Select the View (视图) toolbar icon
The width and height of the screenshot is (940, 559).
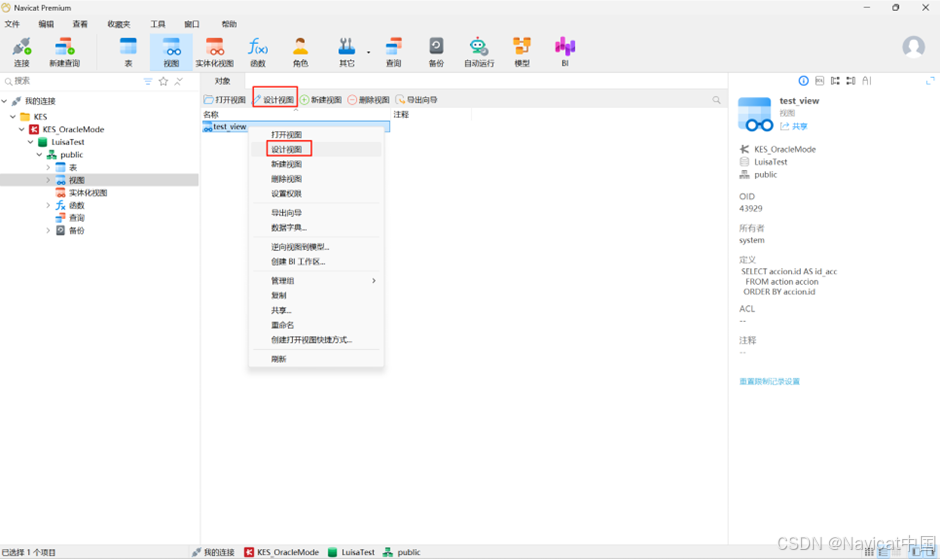click(171, 52)
